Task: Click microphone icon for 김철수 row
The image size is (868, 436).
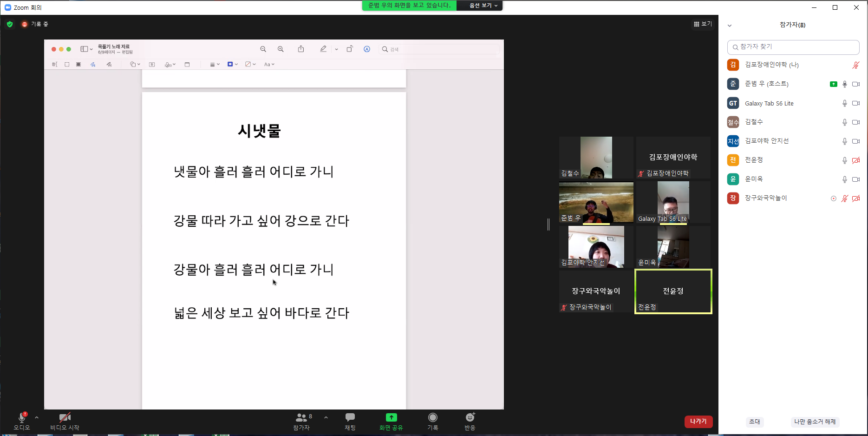Action: (x=845, y=122)
